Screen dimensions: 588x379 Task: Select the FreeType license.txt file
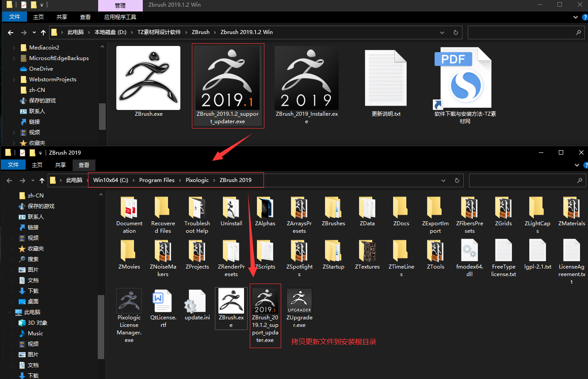tap(503, 258)
